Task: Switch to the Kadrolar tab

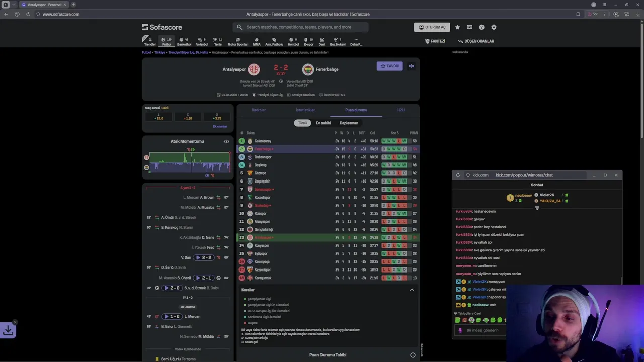Action: [x=259, y=110]
